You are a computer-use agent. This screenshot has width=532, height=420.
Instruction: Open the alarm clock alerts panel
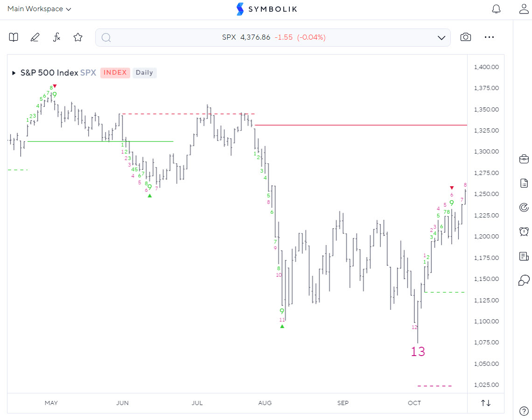pyautogui.click(x=524, y=231)
